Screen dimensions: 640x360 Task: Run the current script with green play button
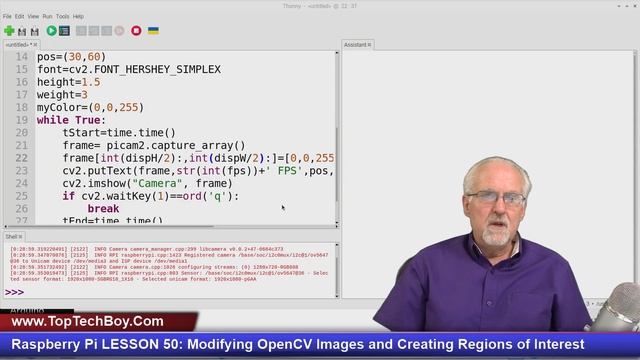tap(51, 31)
